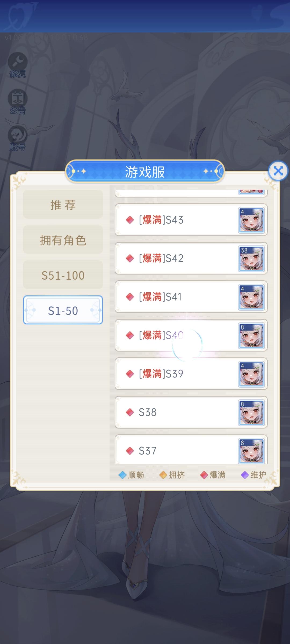Choose server [爆满]S40
The height and width of the screenshot is (644, 290).
pyautogui.click(x=191, y=335)
